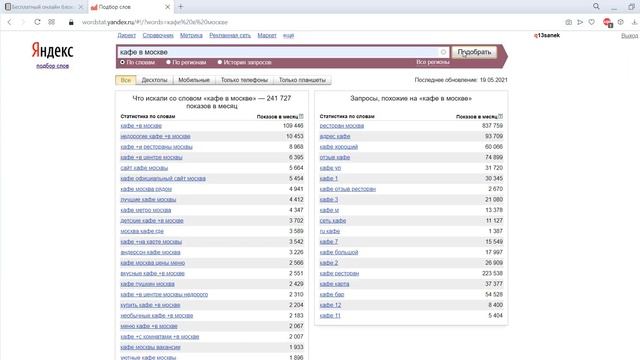The width and height of the screenshot is (640, 360).
Task: Open the 'кафе +в москве' keyword link
Action: coord(141,126)
